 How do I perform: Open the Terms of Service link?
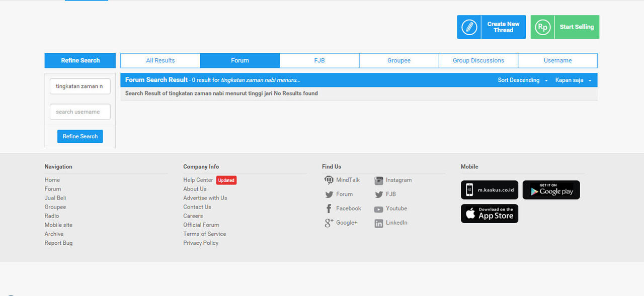tap(205, 234)
